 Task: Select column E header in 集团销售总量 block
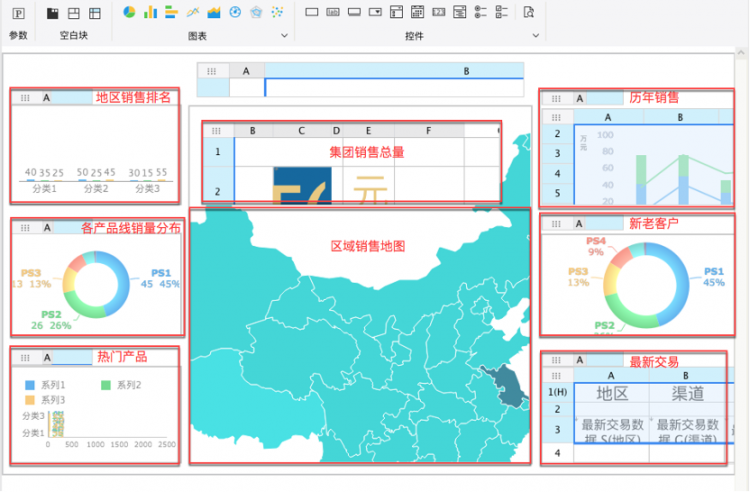point(368,131)
